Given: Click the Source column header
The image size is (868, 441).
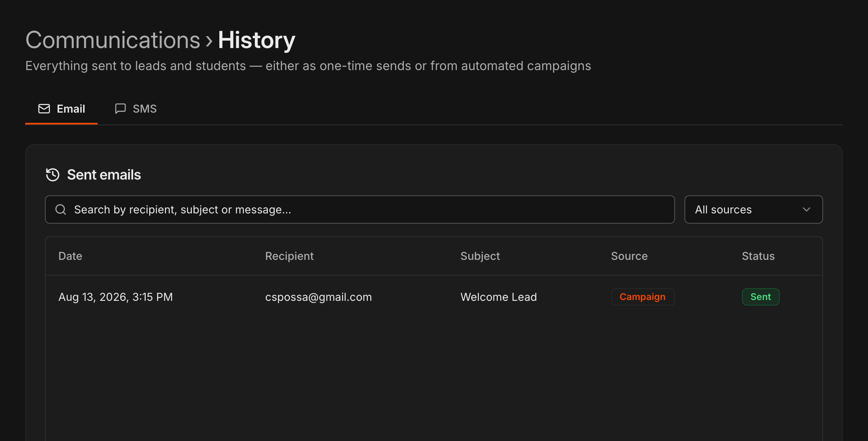Looking at the screenshot, I should pyautogui.click(x=629, y=256).
